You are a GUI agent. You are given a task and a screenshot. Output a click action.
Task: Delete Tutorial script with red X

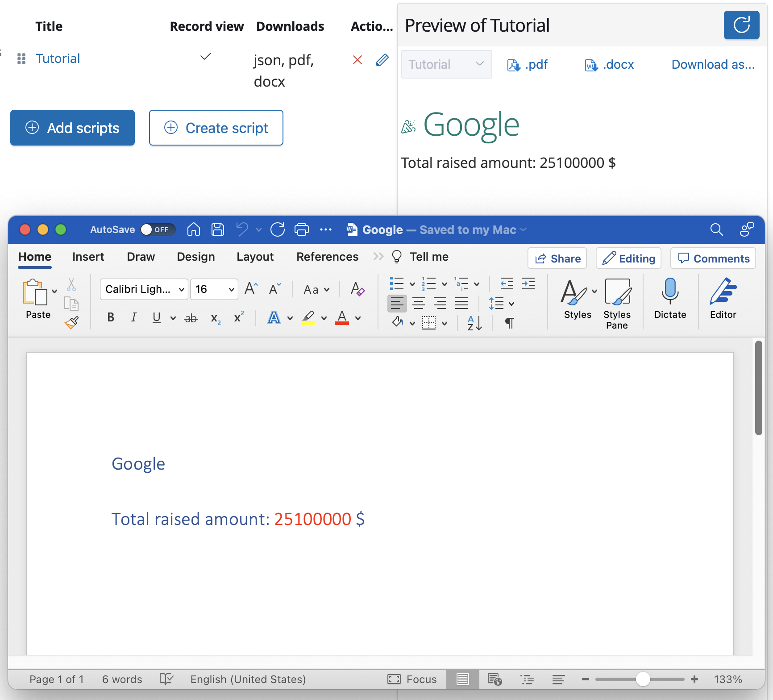pos(357,60)
